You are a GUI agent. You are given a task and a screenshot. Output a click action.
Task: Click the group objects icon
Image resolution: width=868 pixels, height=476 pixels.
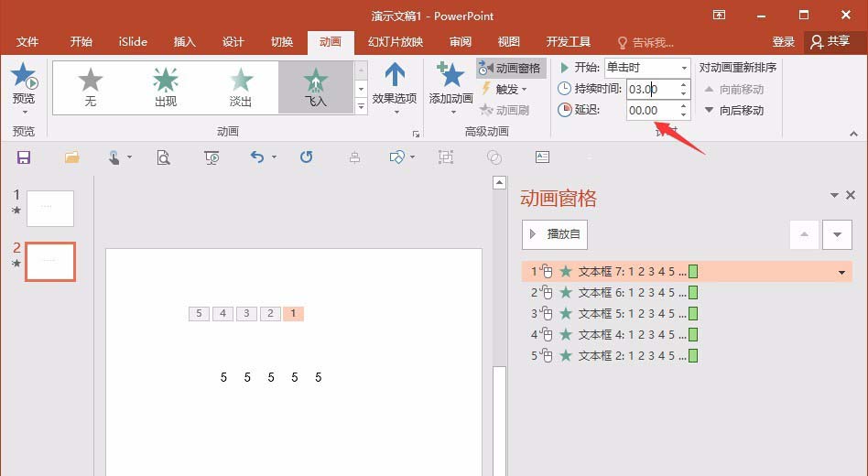pos(446,157)
